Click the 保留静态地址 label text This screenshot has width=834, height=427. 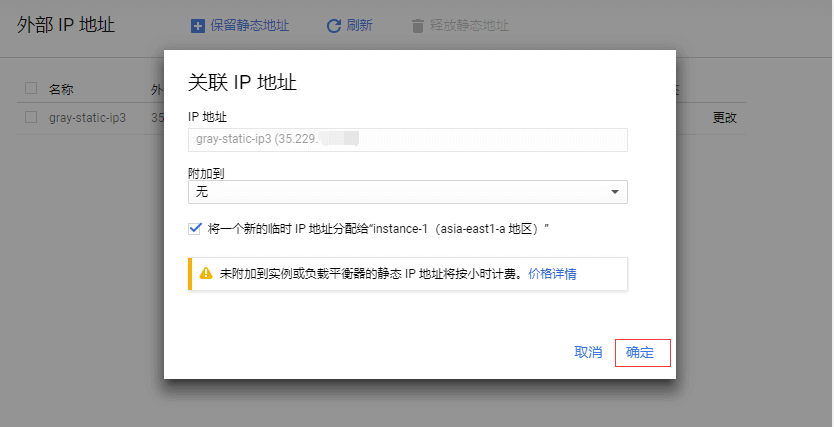click(250, 26)
